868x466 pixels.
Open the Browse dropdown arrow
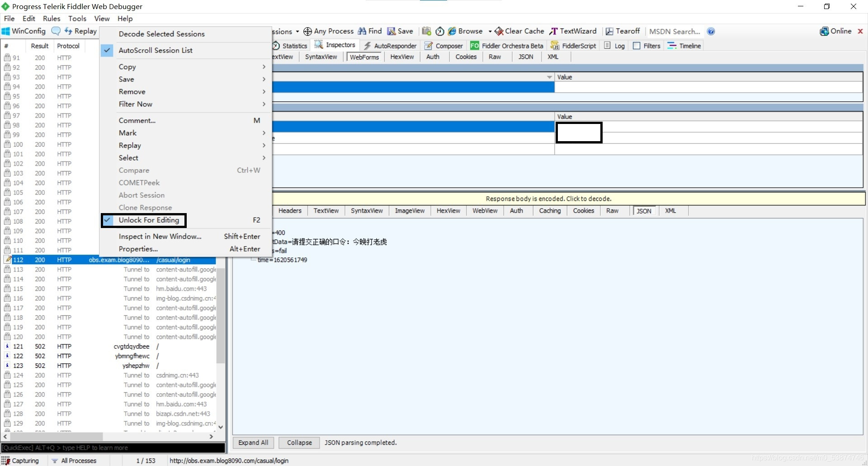tap(490, 31)
